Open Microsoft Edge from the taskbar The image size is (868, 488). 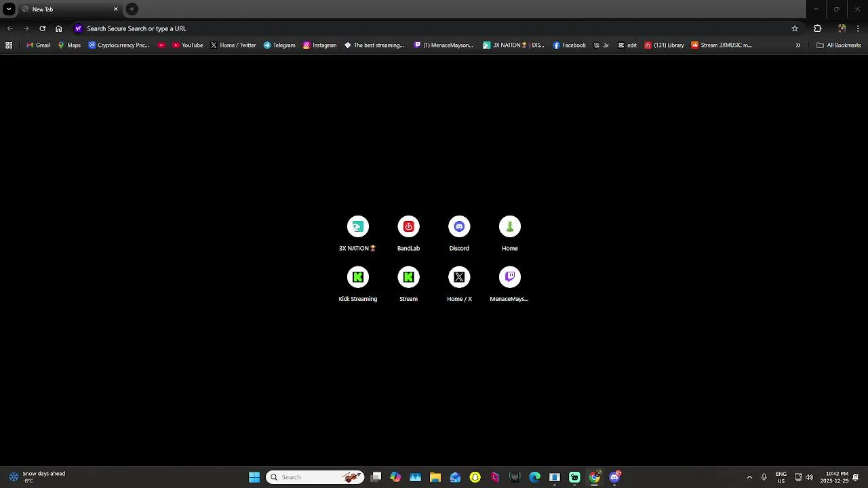pos(535,477)
